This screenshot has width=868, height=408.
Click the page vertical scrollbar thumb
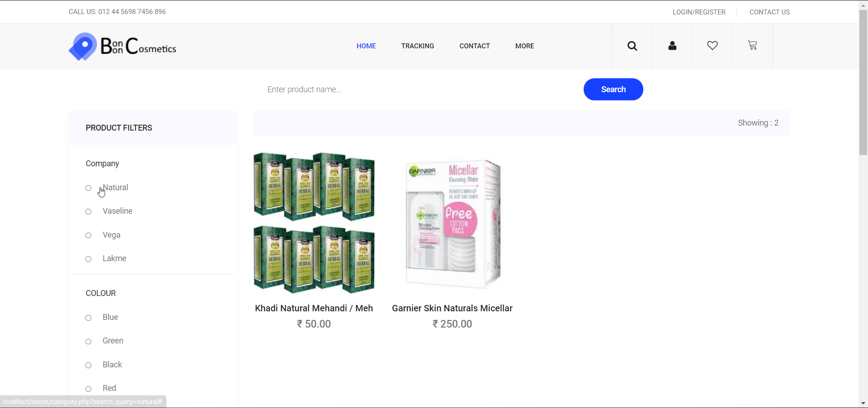863,82
